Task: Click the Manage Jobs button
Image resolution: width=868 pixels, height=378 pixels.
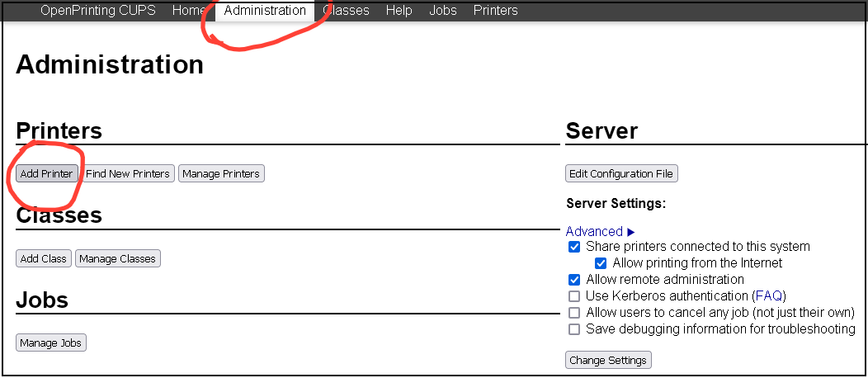Action: point(51,343)
